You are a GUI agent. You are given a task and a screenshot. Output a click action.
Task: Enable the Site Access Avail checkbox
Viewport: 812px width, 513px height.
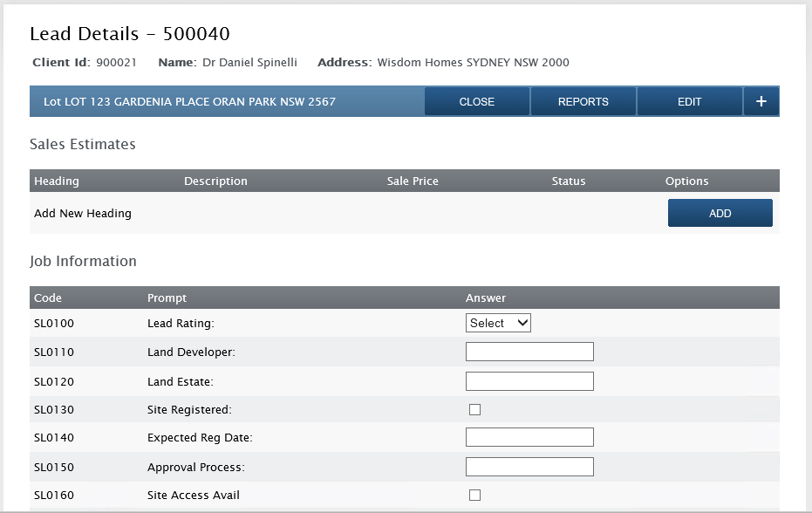point(474,495)
